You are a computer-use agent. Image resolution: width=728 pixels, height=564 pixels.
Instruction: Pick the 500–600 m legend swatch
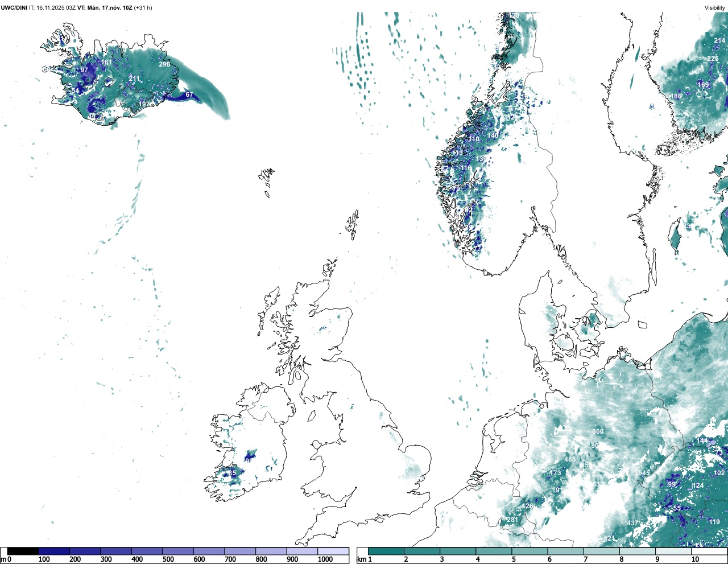[178, 551]
